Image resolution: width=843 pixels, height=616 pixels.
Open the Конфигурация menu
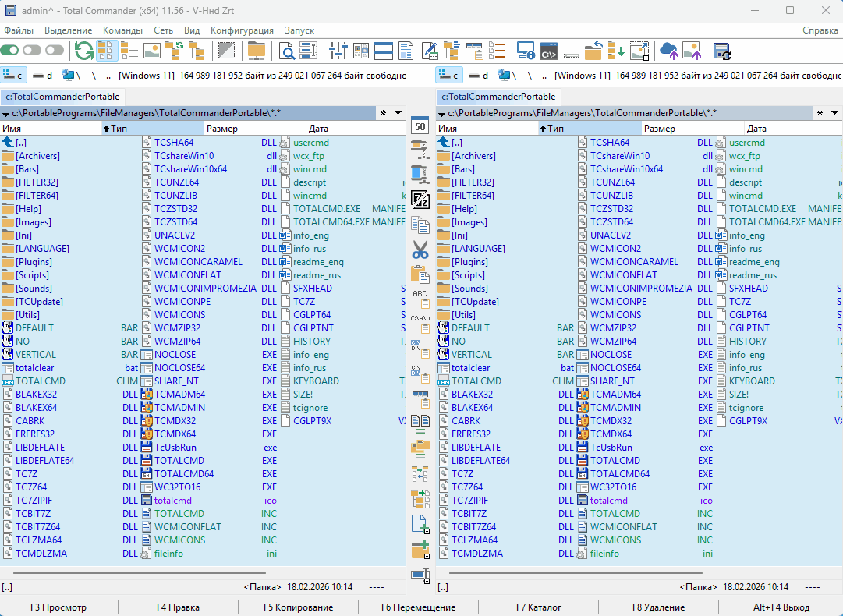point(242,30)
